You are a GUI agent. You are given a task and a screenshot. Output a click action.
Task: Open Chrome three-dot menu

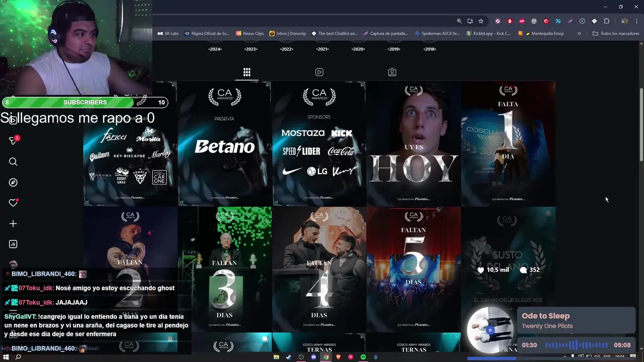point(636,21)
